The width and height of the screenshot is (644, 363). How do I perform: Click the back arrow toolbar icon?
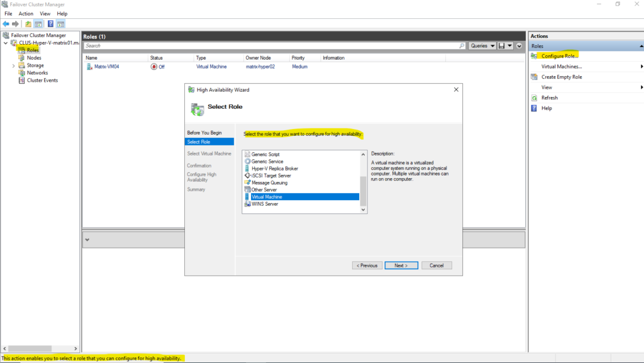pos(6,24)
